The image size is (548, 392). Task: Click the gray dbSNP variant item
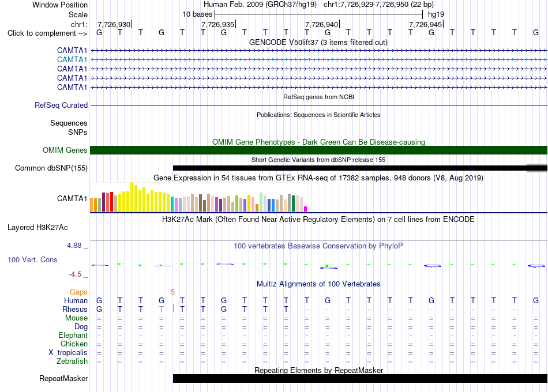pos(537,168)
